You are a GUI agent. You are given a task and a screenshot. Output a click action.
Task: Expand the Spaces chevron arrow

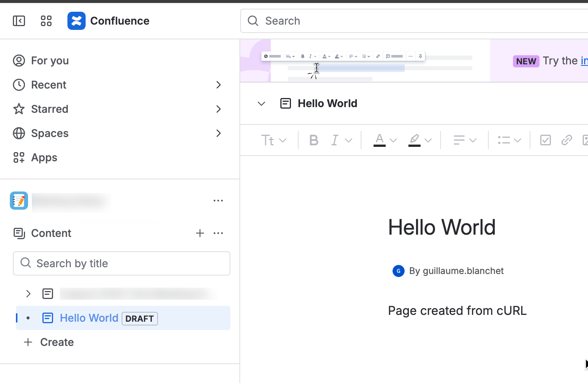click(219, 133)
